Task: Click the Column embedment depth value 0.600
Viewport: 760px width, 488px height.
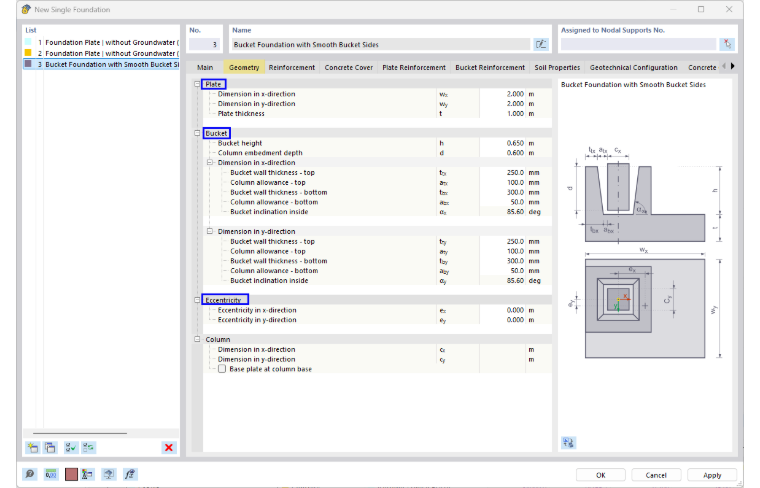Action: [x=502, y=153]
